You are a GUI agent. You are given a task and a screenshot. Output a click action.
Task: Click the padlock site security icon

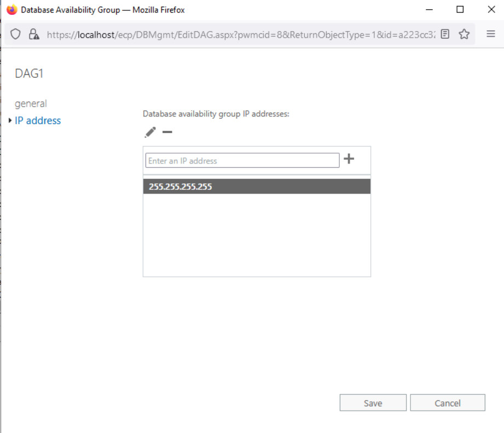[x=34, y=34]
